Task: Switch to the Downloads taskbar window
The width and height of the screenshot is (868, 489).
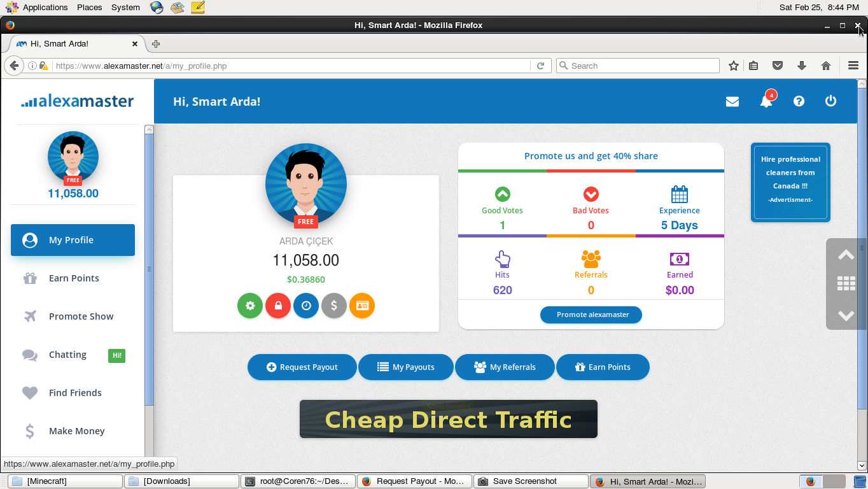Action: 181,481
